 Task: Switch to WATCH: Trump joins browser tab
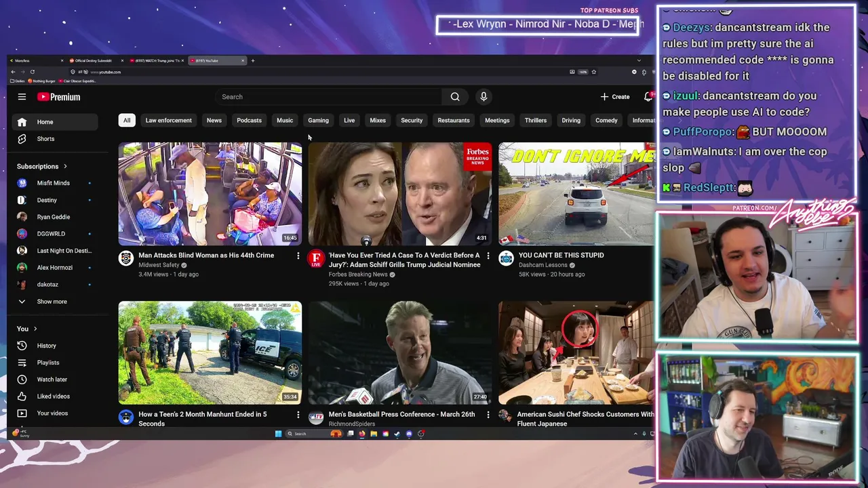[156, 60]
